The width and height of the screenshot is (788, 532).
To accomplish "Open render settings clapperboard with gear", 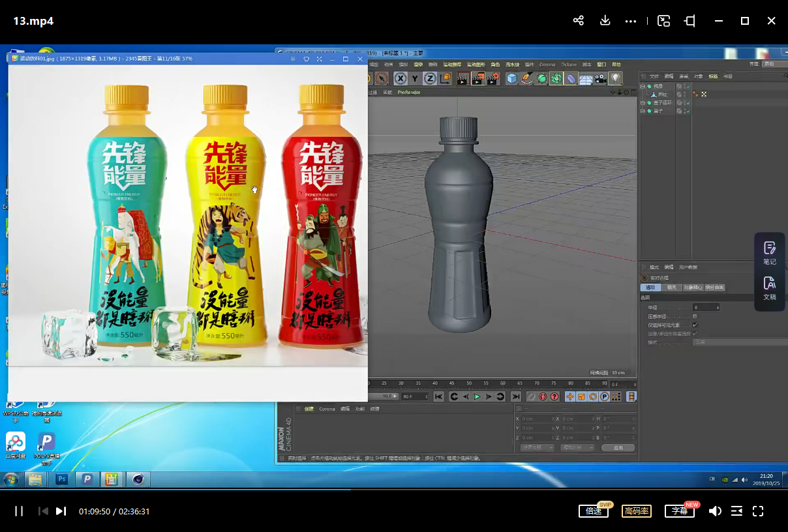I will 493,78.
